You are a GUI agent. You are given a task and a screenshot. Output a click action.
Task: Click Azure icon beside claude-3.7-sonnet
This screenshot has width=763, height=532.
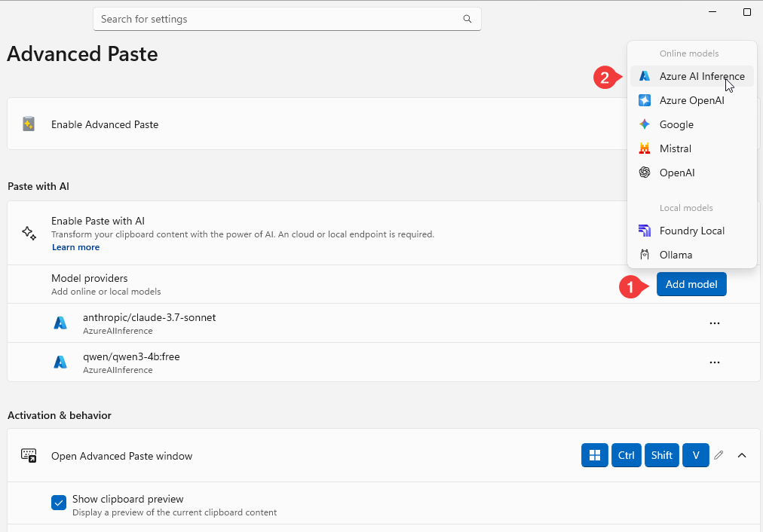(x=60, y=323)
